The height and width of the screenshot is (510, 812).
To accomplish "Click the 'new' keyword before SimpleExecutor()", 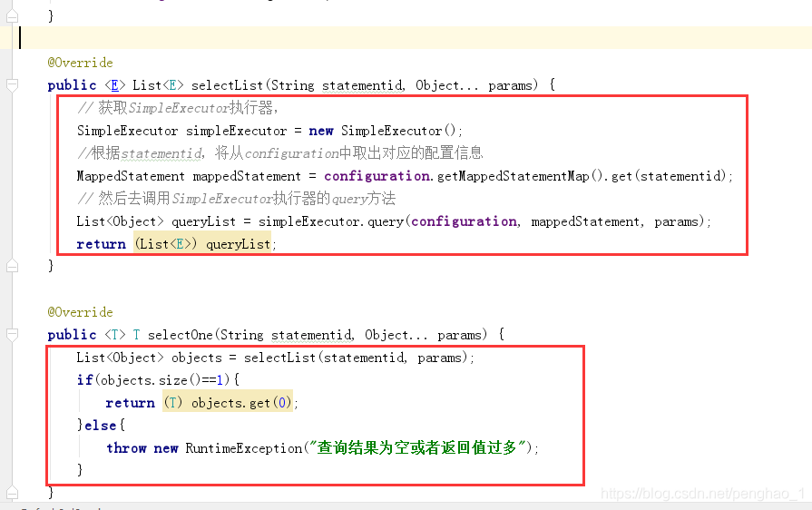I will pos(321,131).
